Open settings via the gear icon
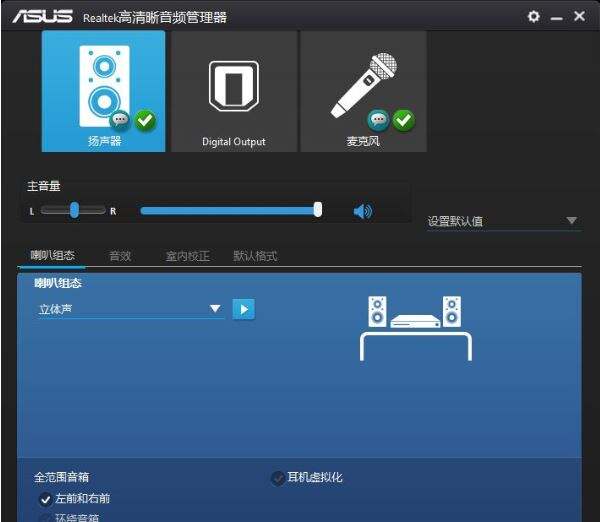Screen dimensions: 600x522 click(x=533, y=16)
